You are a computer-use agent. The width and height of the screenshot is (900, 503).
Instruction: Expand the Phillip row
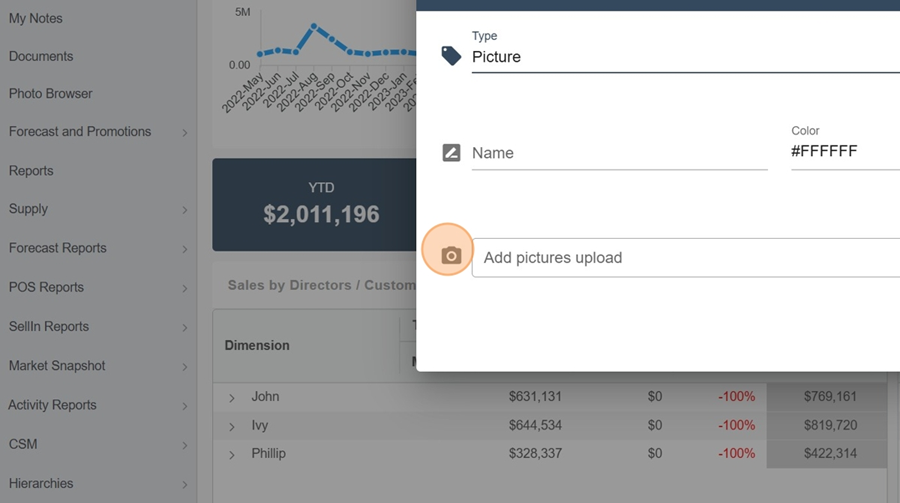pyautogui.click(x=232, y=455)
